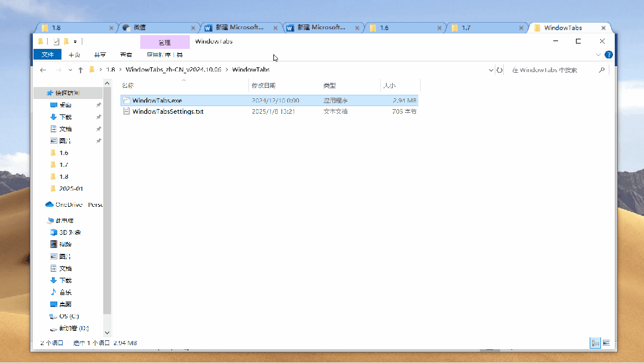This screenshot has height=363, width=644.
Task: Open the 共享 ribbon tab
Action: point(100,55)
